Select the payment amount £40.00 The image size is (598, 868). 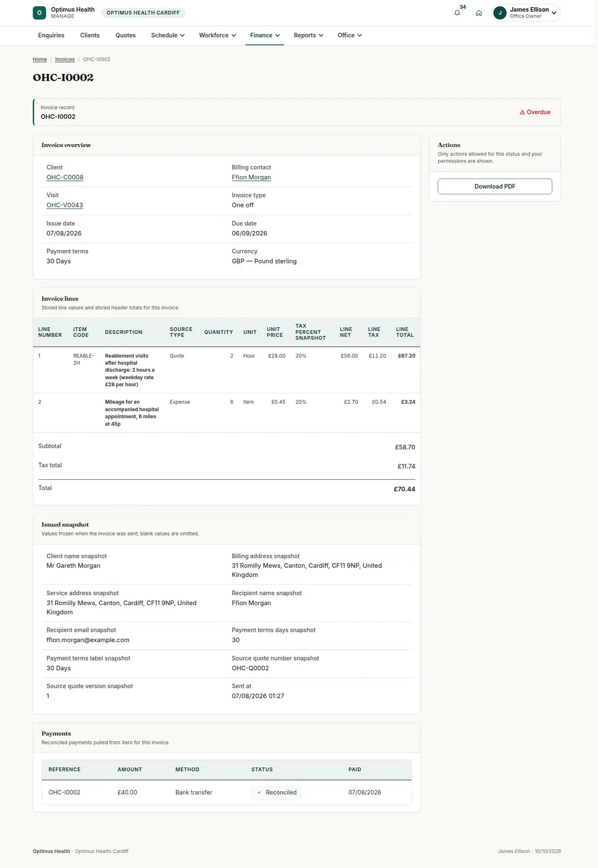(127, 792)
